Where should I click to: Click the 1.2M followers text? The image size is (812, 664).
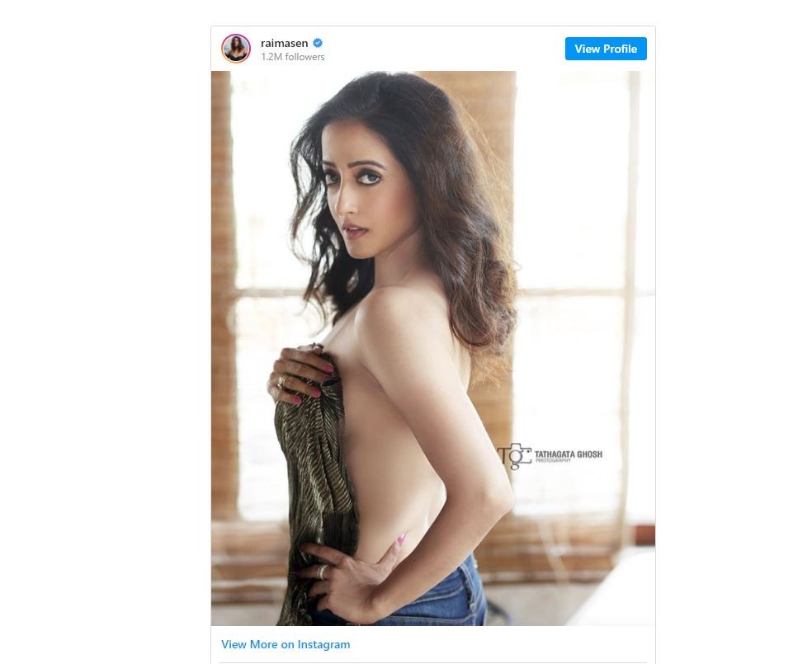(x=293, y=57)
